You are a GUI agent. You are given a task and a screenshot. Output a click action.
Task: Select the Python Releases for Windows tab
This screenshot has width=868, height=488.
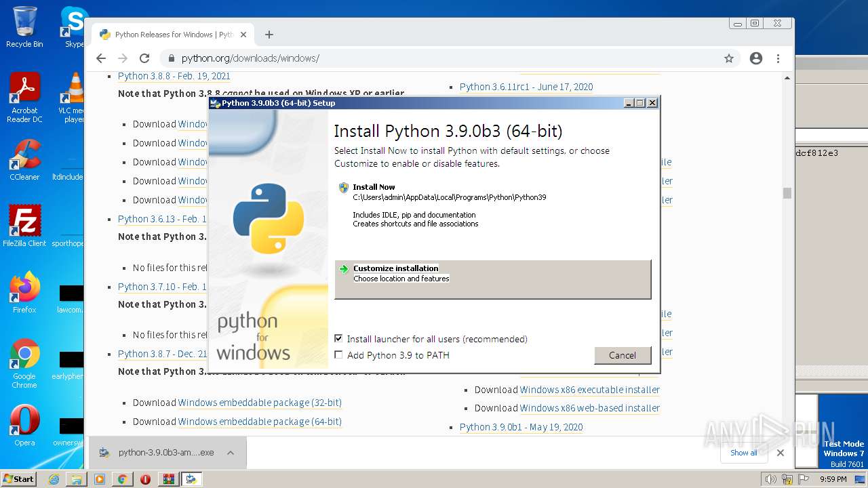click(173, 35)
